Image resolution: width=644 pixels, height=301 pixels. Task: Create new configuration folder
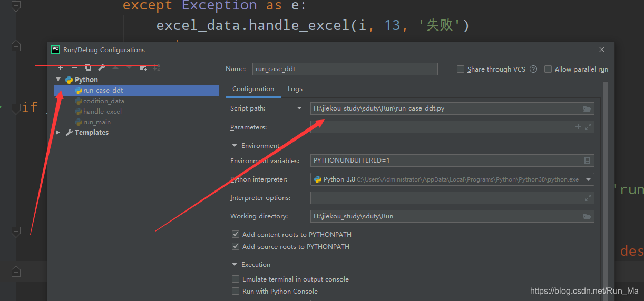point(143,67)
